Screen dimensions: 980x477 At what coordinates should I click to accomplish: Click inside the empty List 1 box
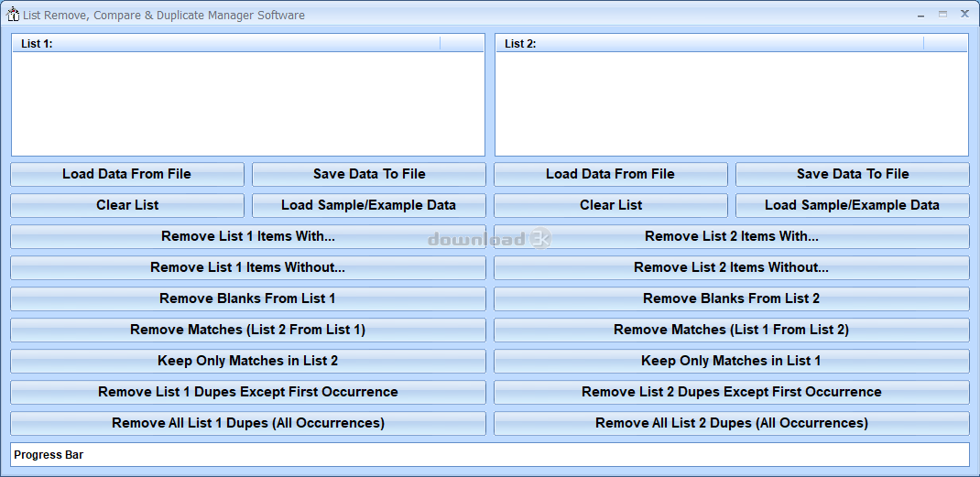coord(248,103)
